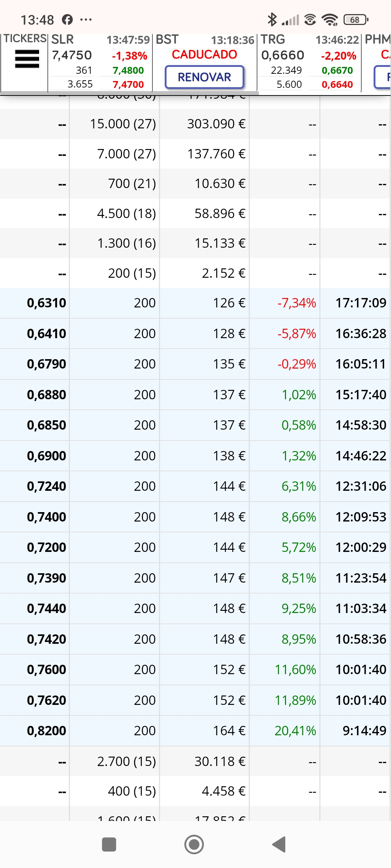Tap the 17:17:09 timestamp cell

click(x=361, y=303)
